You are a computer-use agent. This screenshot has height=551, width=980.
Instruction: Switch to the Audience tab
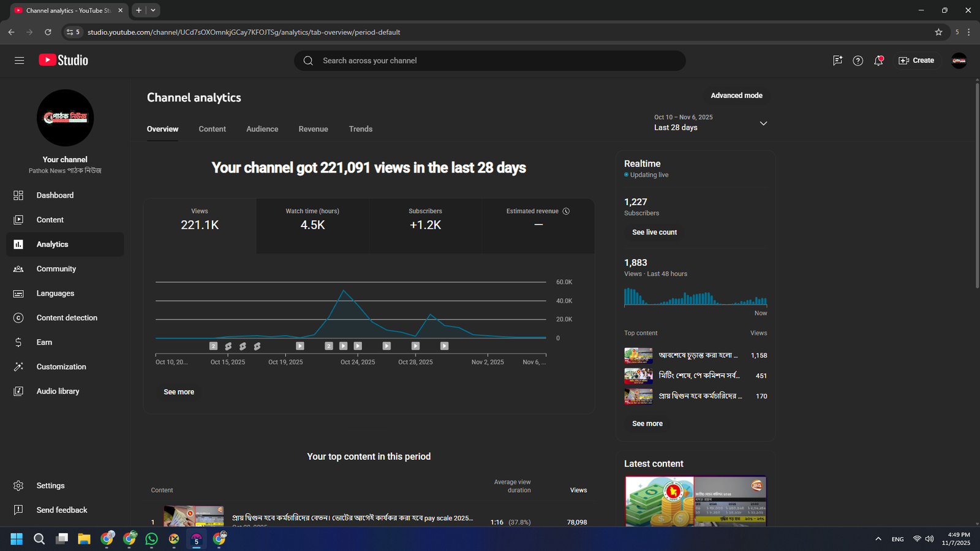(262, 129)
